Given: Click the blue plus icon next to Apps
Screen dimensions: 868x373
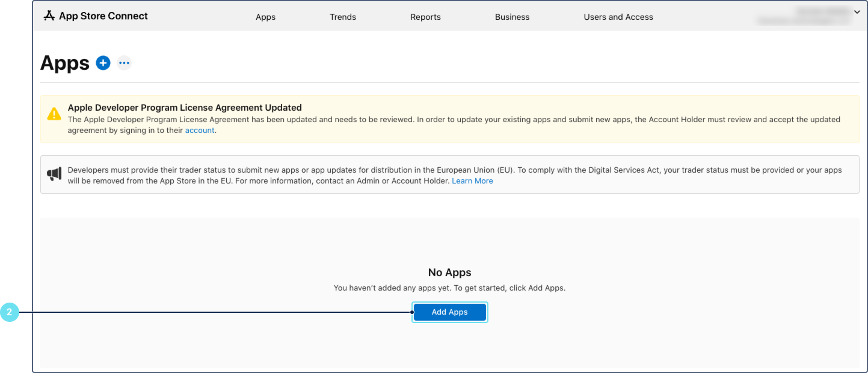Looking at the screenshot, I should (x=103, y=63).
